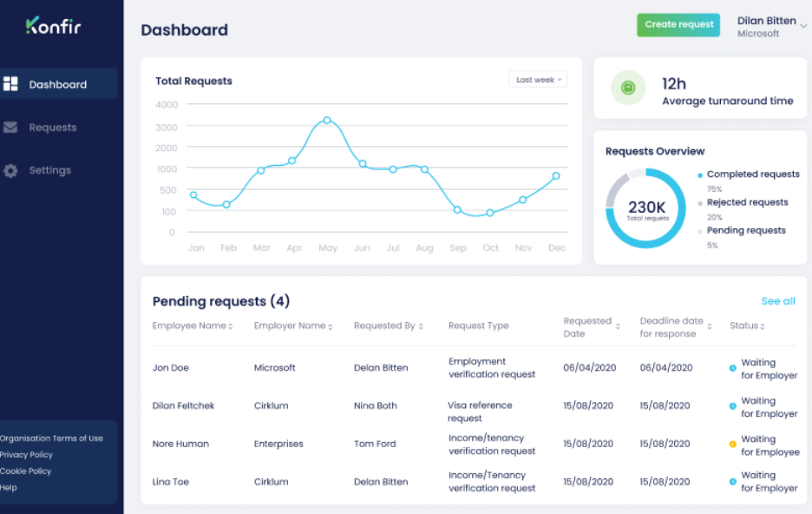Go to Dashboard in sidebar
This screenshot has height=514, width=812.
(58, 84)
